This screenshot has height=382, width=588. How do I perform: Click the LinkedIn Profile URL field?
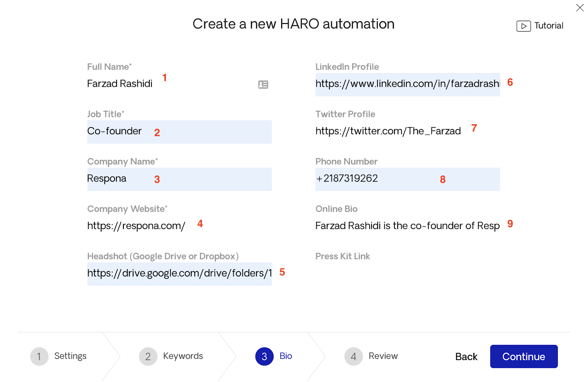(x=408, y=85)
